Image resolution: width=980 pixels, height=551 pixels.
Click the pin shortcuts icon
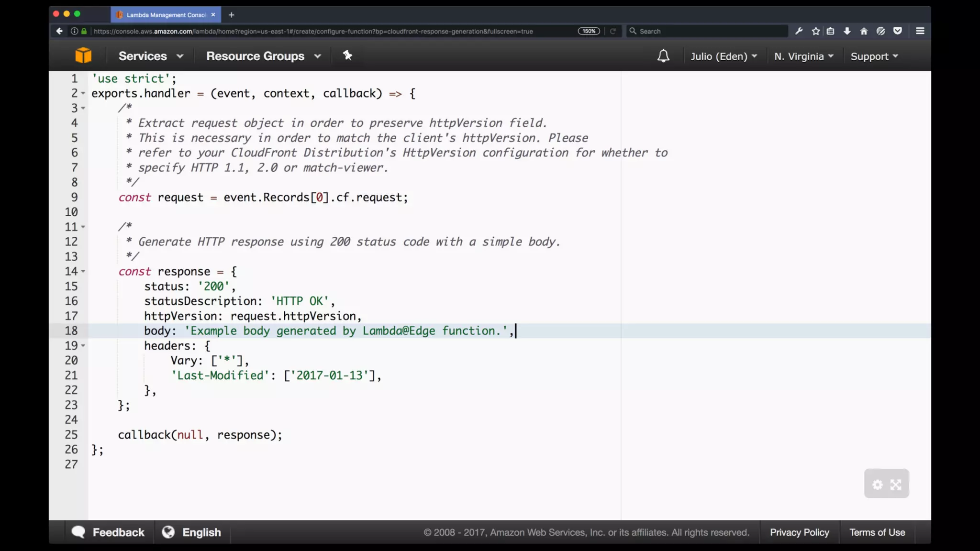pyautogui.click(x=347, y=55)
